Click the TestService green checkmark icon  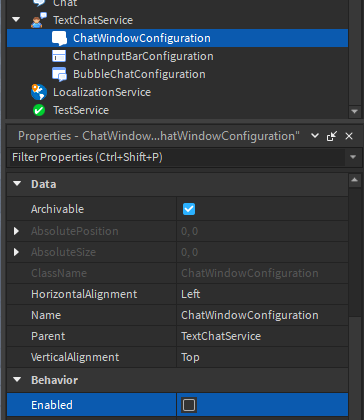pos(39,110)
